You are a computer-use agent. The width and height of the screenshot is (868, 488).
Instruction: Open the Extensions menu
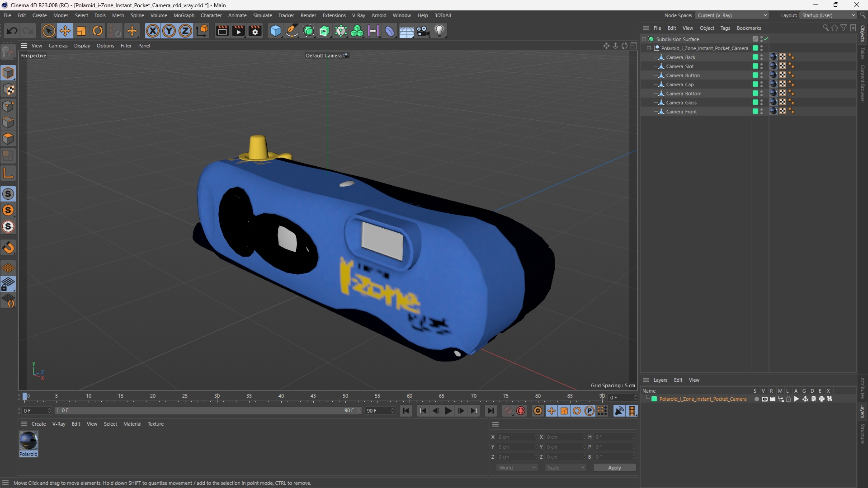tap(334, 15)
